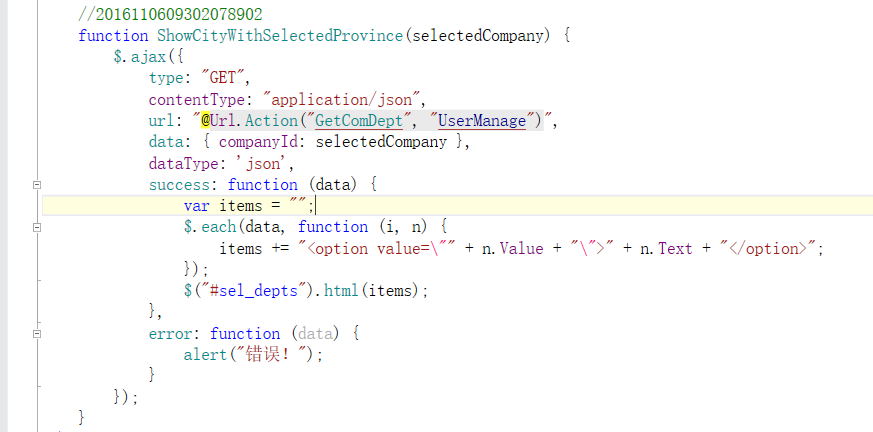The width and height of the screenshot is (873, 432).
Task: Click the alert("错误!") statement
Action: [x=253, y=355]
